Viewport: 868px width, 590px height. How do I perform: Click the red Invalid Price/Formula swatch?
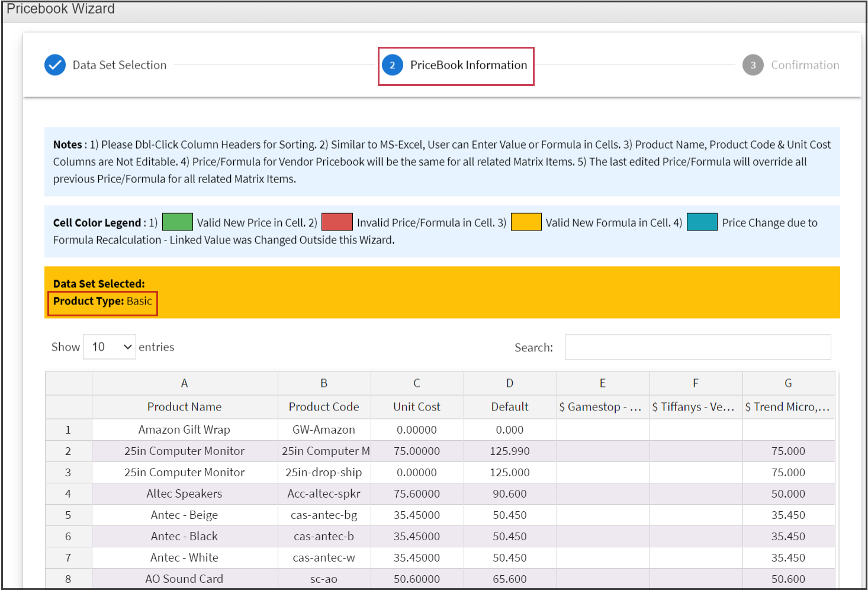337,222
